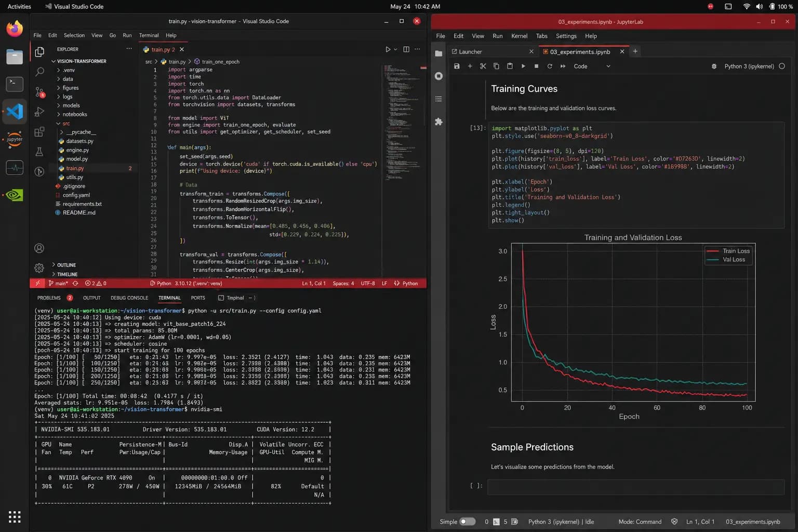798x532 pixels.
Task: Open model.py in Explorer
Action: point(77,159)
